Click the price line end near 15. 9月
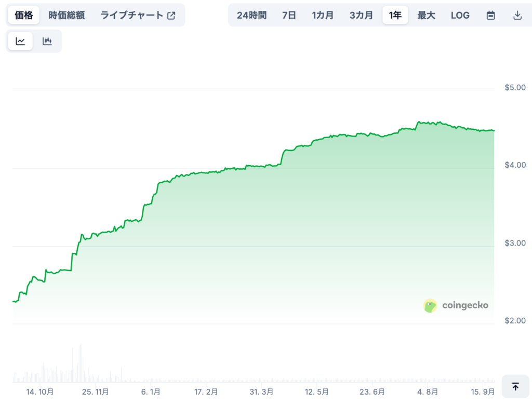Screen dimensions: 532x405 [493, 131]
